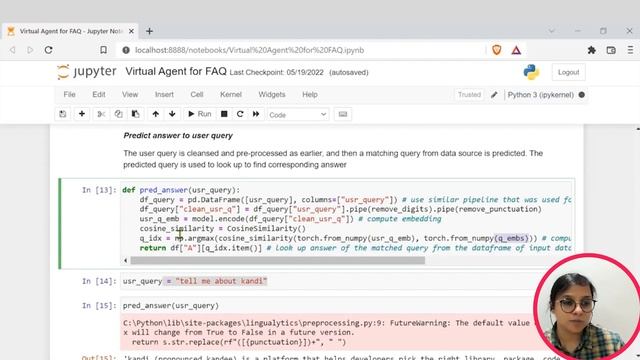Open the Cell menu
The image size is (640, 360).
pyautogui.click(x=197, y=94)
